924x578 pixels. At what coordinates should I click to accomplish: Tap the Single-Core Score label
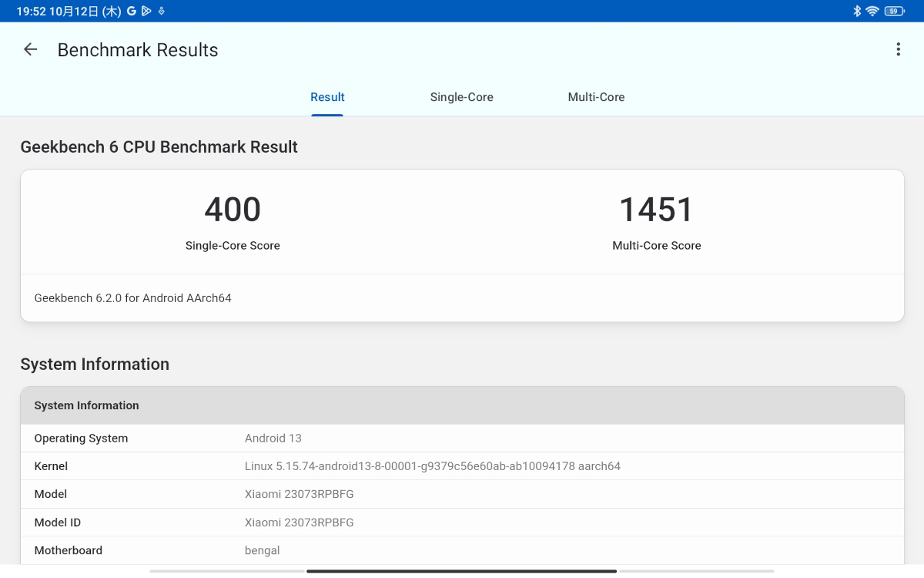(233, 246)
